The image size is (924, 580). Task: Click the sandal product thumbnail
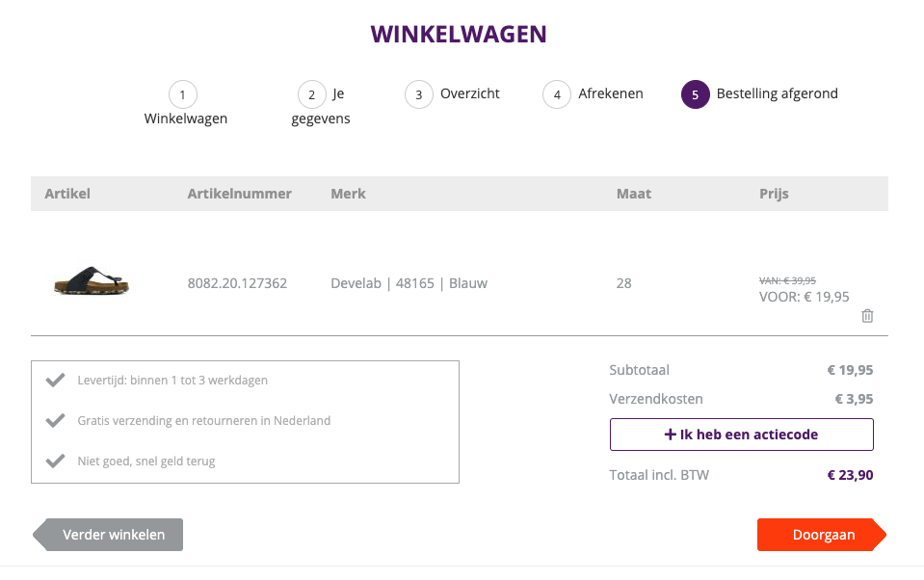point(91,282)
